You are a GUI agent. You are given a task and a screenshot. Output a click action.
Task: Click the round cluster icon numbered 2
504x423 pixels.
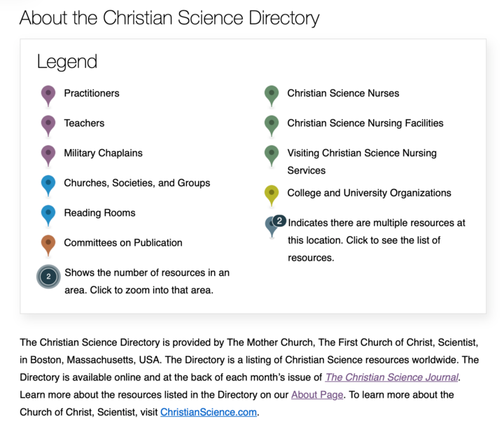pyautogui.click(x=48, y=277)
